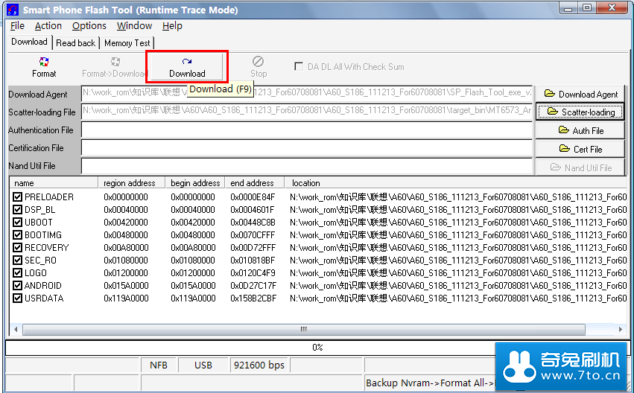
Task: Close the Smart Phone Flash Tool window
Action: point(612,8)
